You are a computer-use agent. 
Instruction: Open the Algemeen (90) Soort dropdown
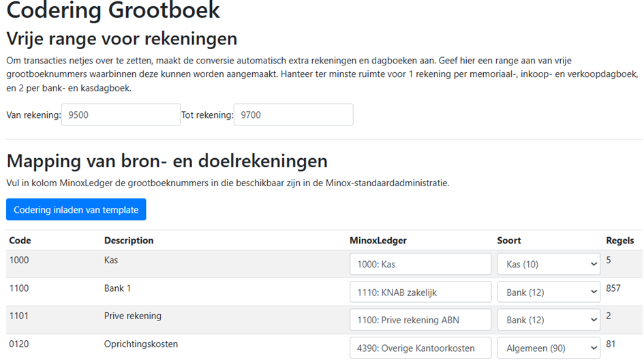(x=549, y=348)
